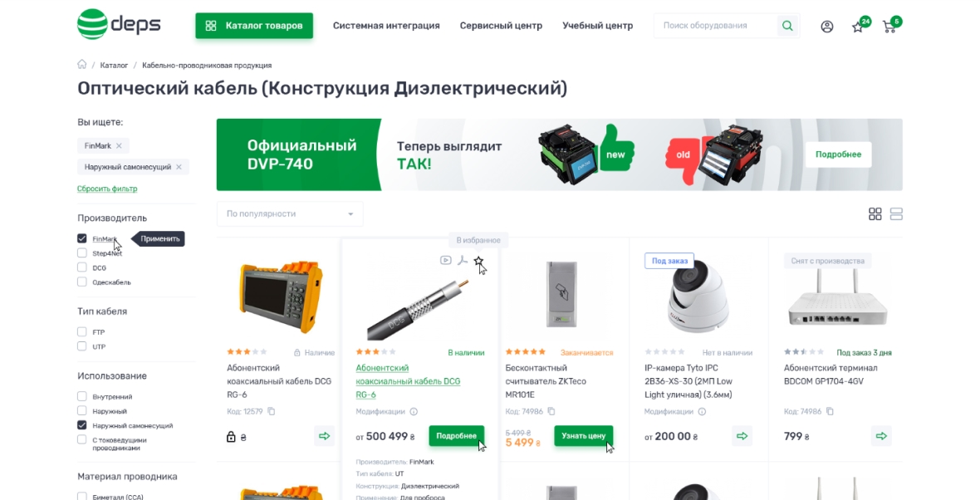Go to home via breadcrumb icon

[82, 65]
